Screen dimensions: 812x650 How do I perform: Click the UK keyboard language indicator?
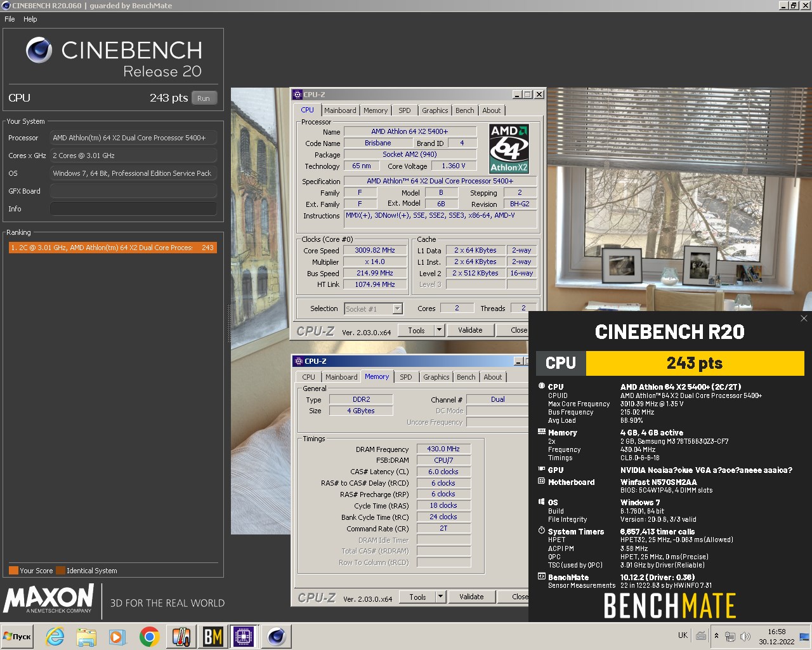tap(683, 635)
